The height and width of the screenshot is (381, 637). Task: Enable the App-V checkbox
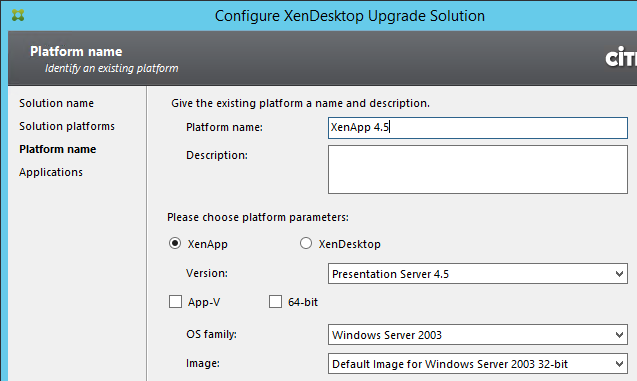click(176, 302)
